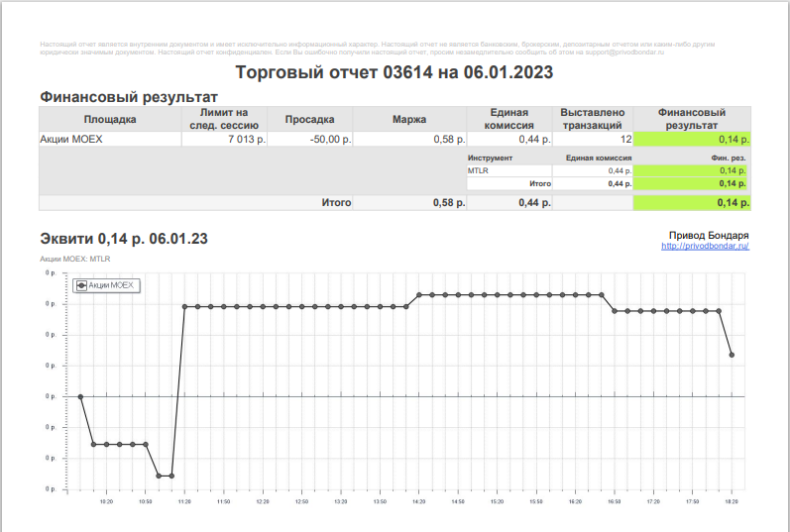This screenshot has width=790, height=532.
Task: Click the 'Маржа' column header
Action: pos(409,120)
